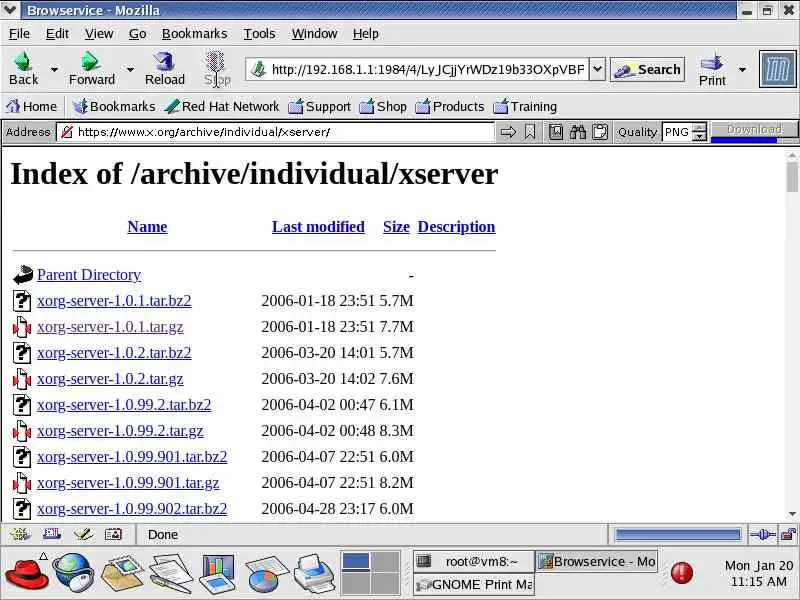This screenshot has width=800, height=600.
Task: Open the Bookmarks toolbar folder
Action: (x=113, y=106)
